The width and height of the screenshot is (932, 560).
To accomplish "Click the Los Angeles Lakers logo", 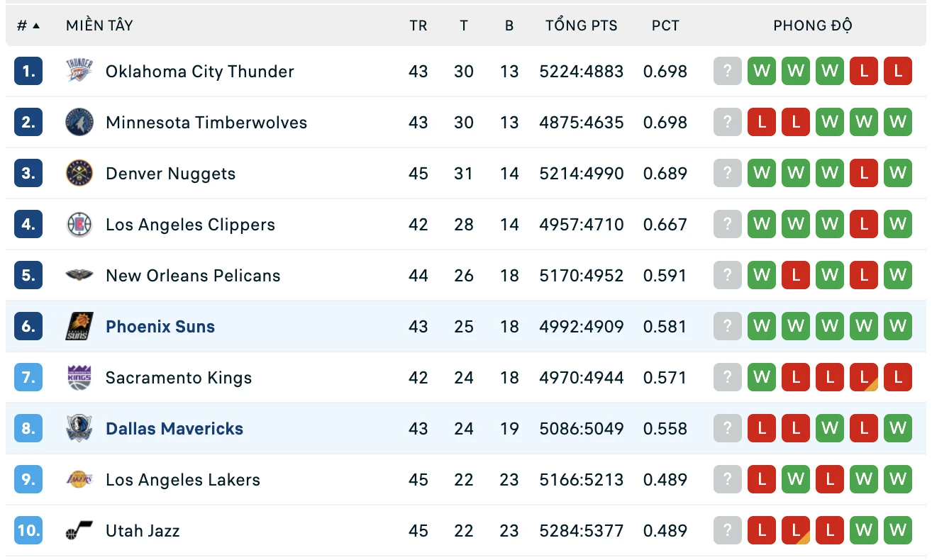I will pyautogui.click(x=79, y=479).
